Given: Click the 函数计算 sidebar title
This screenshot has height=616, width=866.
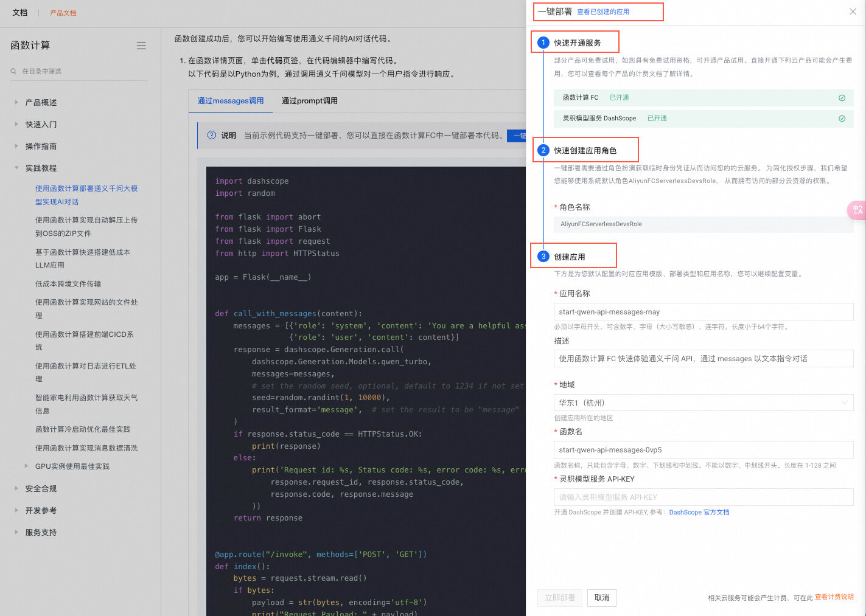Looking at the screenshot, I should (x=30, y=46).
